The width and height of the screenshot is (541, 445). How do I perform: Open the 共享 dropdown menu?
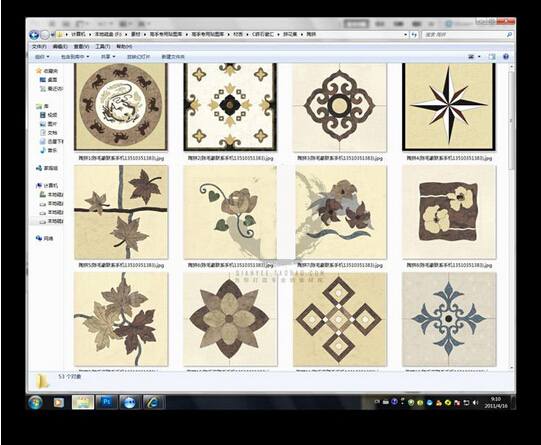108,57
